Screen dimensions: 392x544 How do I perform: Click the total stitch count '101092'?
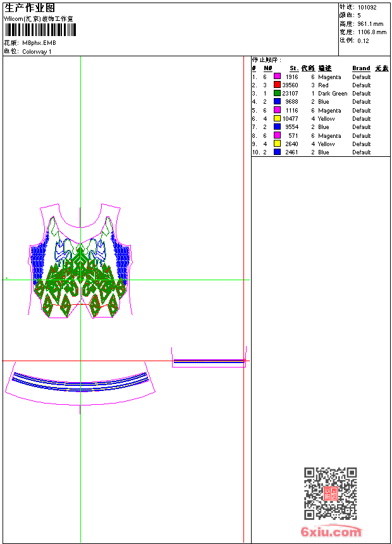(x=367, y=8)
